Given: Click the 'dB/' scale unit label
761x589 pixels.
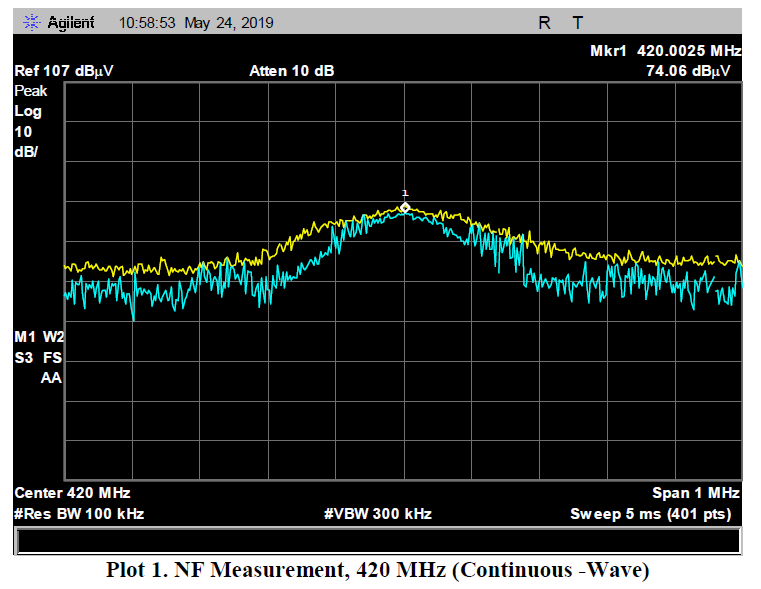Looking at the screenshot, I should [x=26, y=152].
